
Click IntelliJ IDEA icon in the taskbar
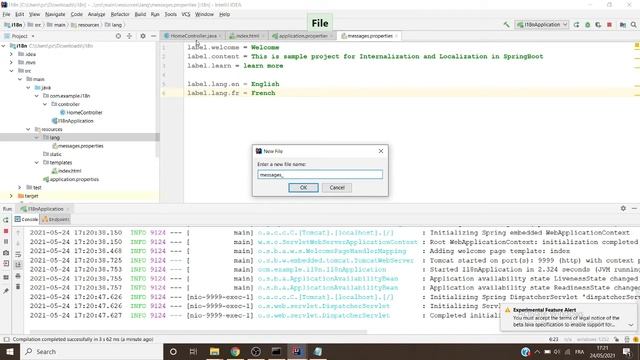point(297,351)
